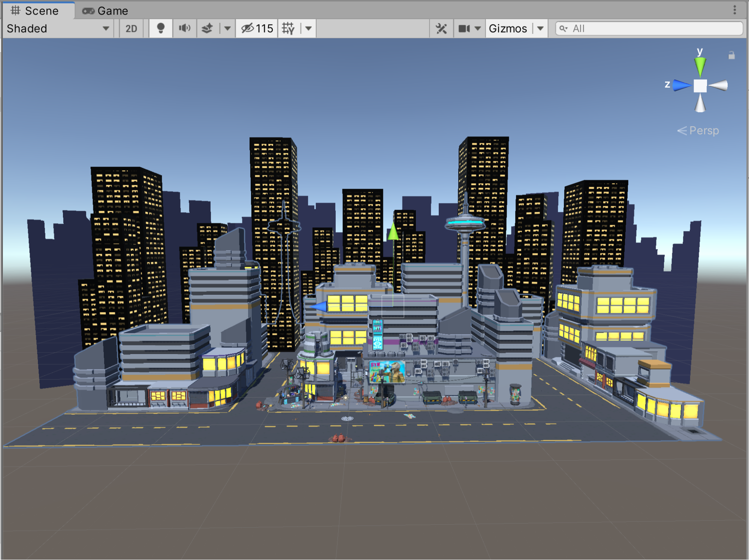Click the hidden objects eye icon showing 115
This screenshot has width=749, height=560.
click(257, 28)
